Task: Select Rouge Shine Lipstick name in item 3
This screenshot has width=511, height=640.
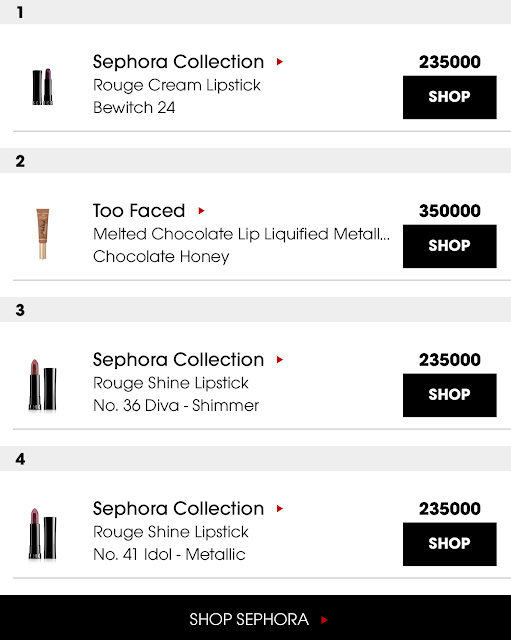Action: tap(171, 383)
